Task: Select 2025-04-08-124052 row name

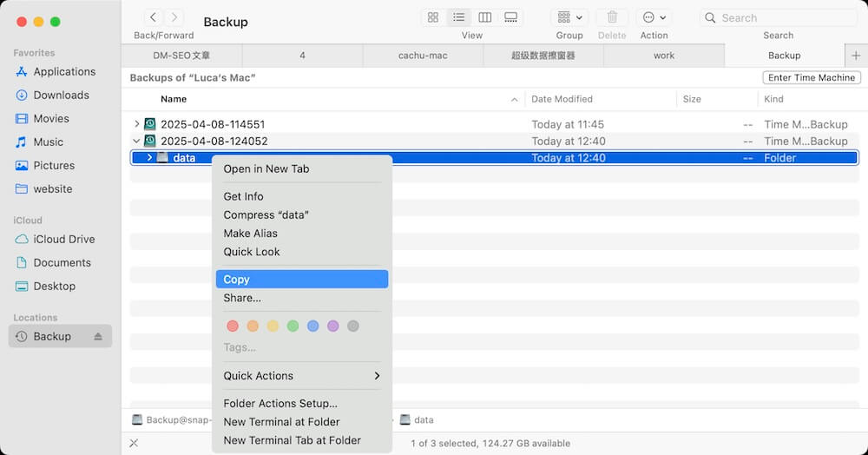Action: [214, 142]
